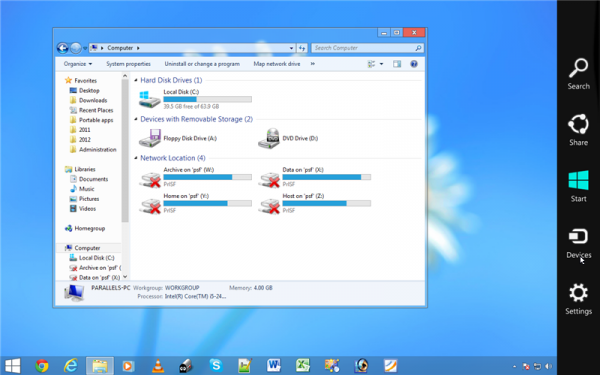Open the Settings charm gear

coord(578,293)
